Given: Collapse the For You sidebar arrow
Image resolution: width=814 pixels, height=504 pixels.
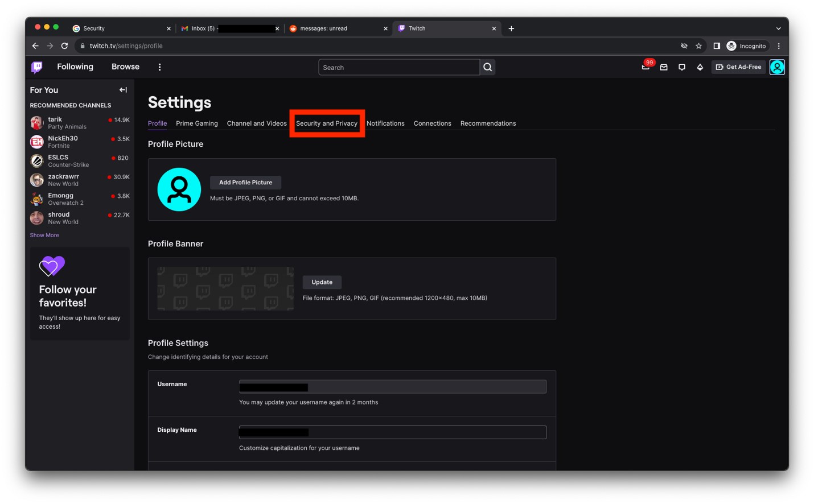Looking at the screenshot, I should (x=123, y=90).
